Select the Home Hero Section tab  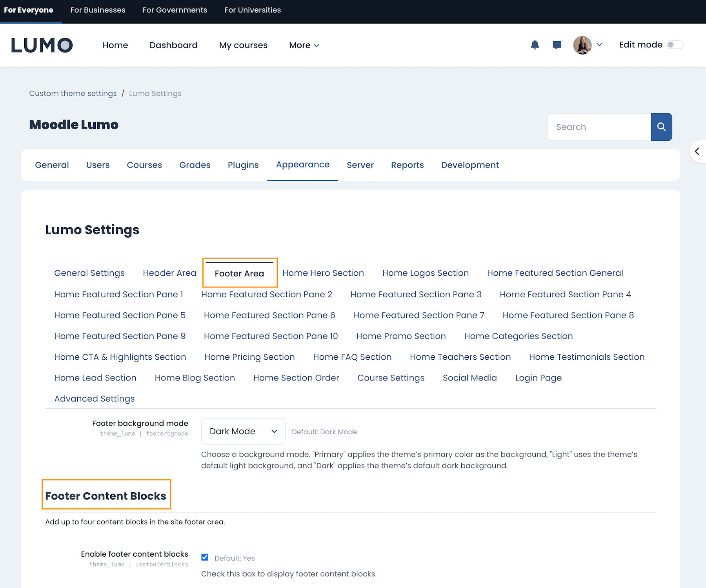323,273
